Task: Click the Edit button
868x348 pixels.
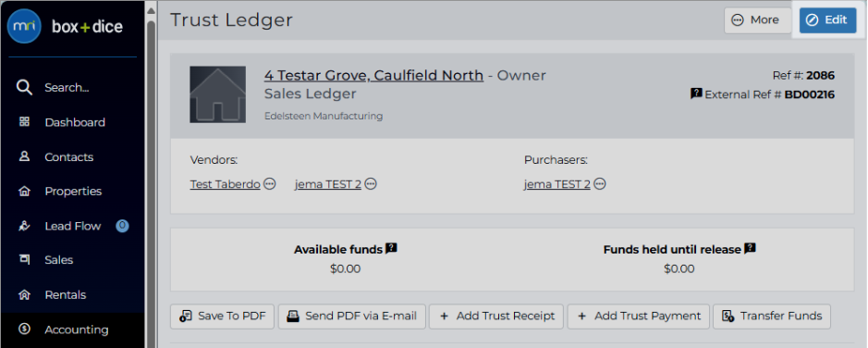Action: (827, 20)
